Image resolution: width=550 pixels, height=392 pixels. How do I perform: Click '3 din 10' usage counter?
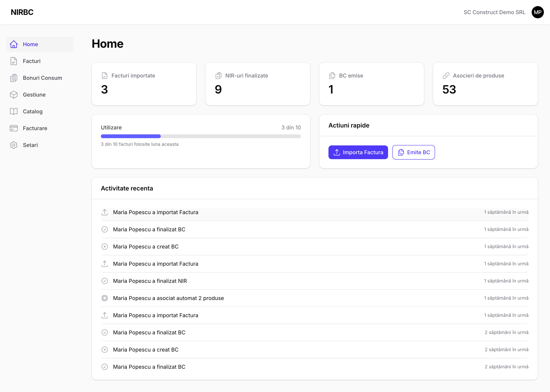(x=291, y=127)
